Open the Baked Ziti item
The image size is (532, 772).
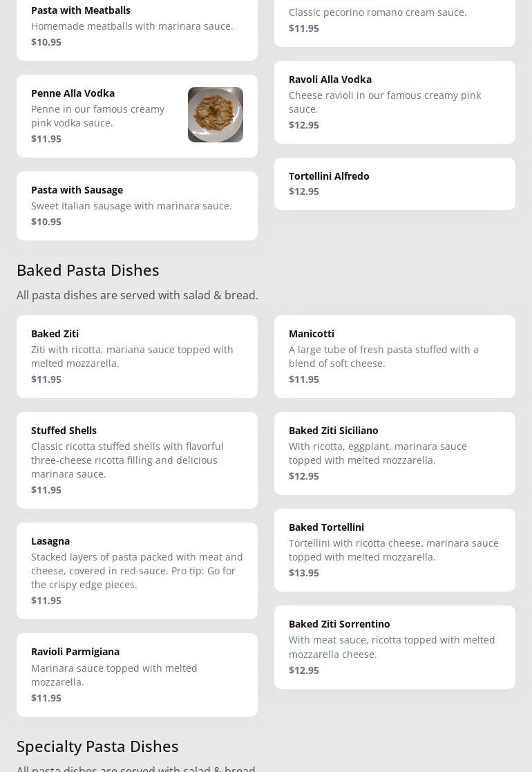pos(55,334)
